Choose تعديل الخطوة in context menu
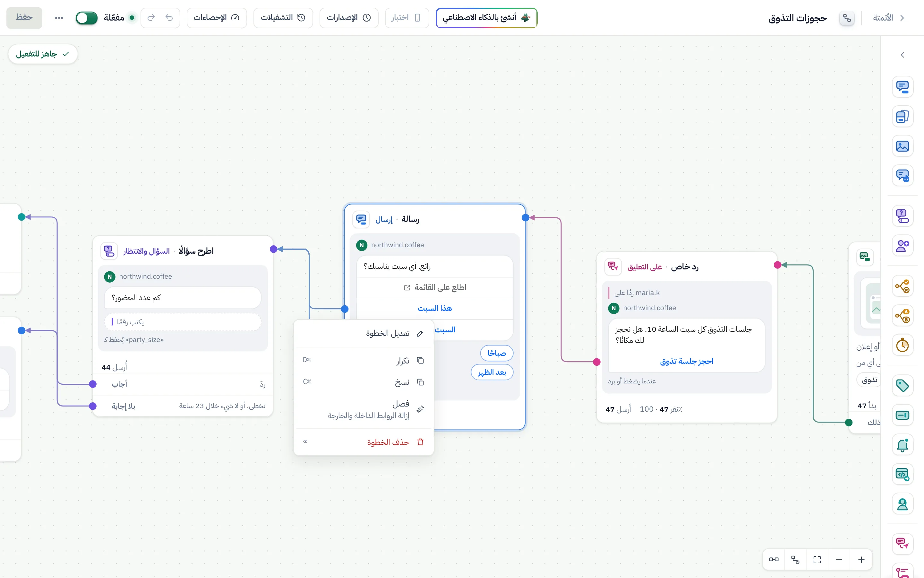The height and width of the screenshot is (578, 924). [x=364, y=333]
